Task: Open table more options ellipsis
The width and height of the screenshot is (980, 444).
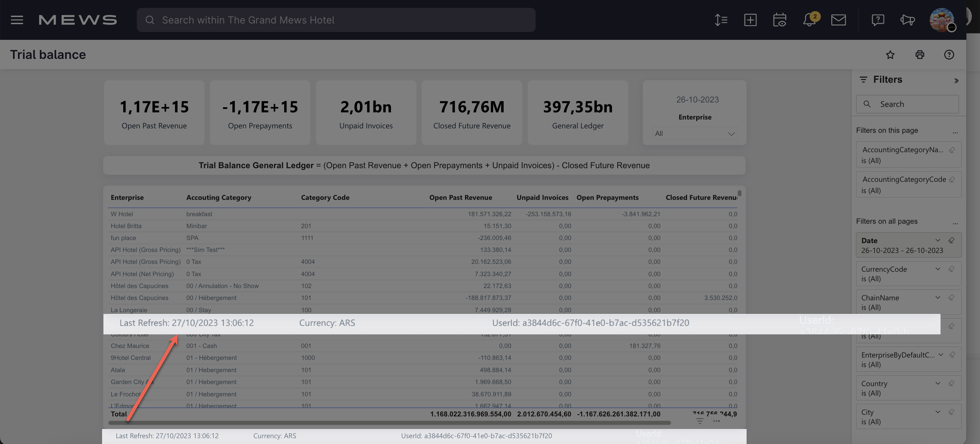Action: tap(716, 421)
